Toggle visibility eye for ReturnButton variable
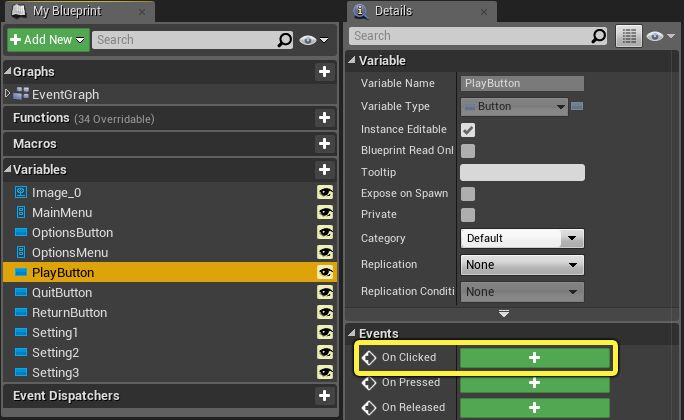This screenshot has height=420, width=684. coord(325,312)
